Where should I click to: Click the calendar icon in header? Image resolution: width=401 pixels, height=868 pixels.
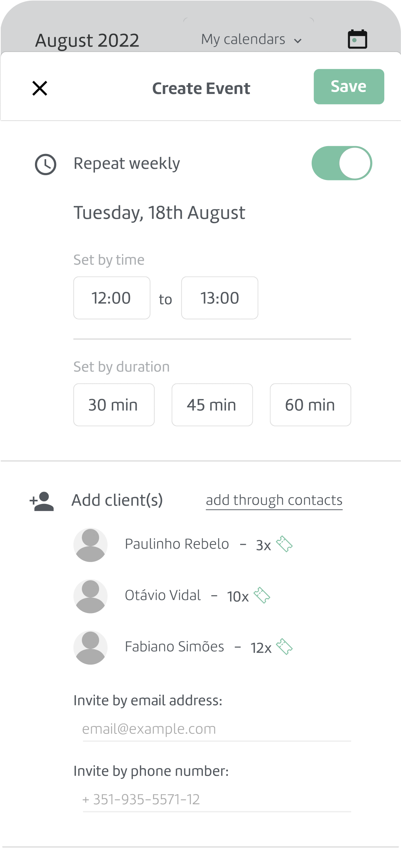[357, 39]
